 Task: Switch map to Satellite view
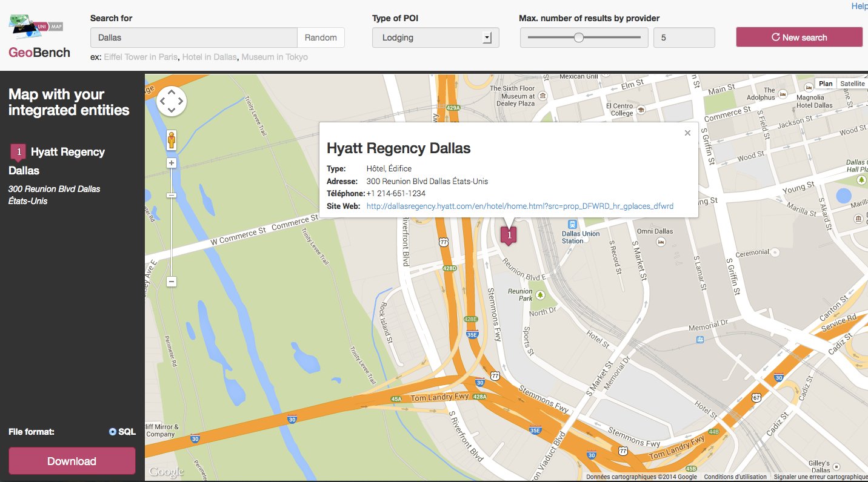pos(852,84)
